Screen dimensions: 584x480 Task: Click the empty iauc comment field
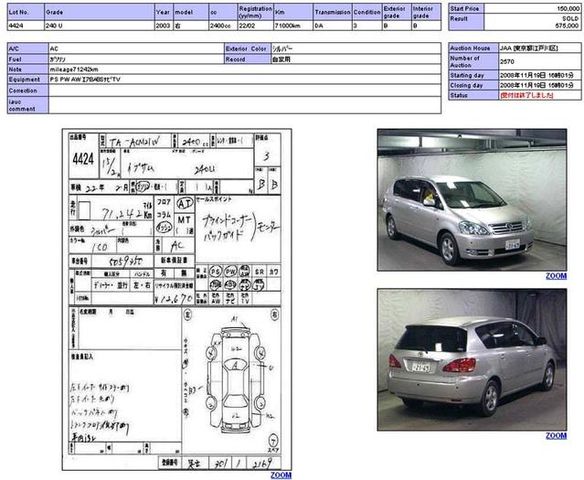pyautogui.click(x=245, y=105)
